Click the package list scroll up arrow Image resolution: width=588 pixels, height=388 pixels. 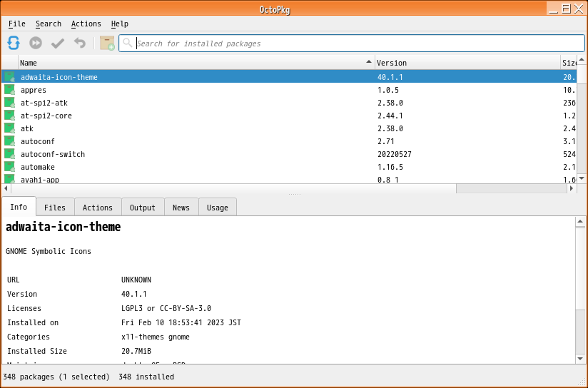582,60
